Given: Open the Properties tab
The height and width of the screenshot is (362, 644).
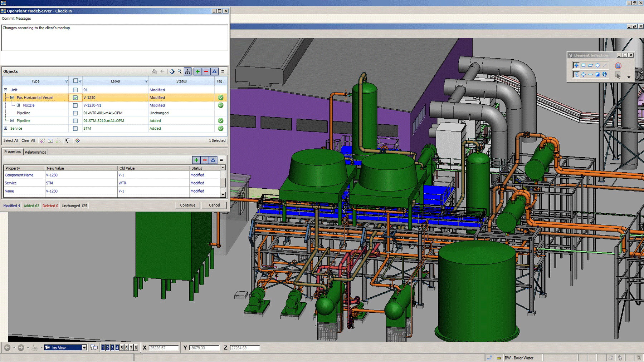Looking at the screenshot, I should 13,152.
